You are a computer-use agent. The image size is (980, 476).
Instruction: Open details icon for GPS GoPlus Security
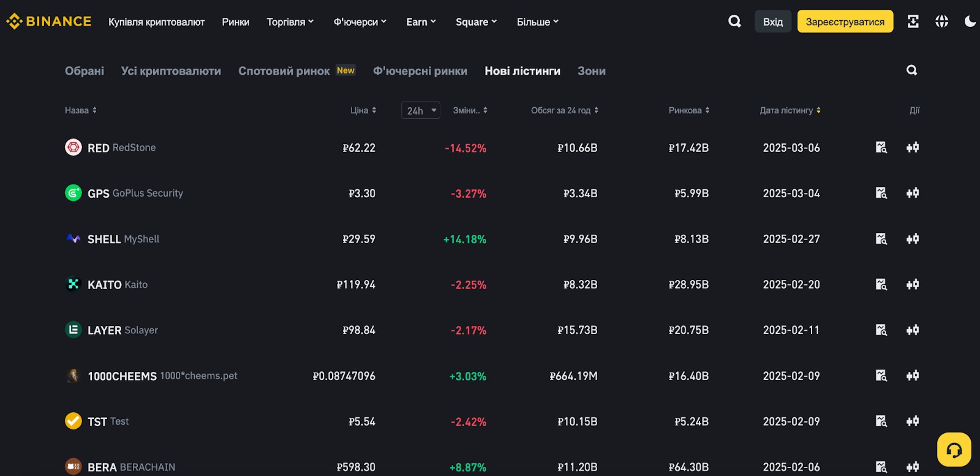881,193
